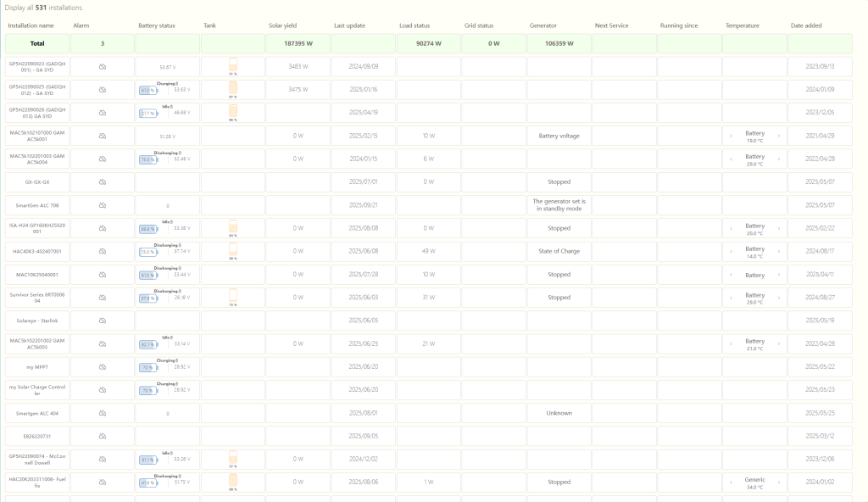868x502 pixels.
Task: Open the Smartgen ALC 404 installation
Action: (37, 413)
